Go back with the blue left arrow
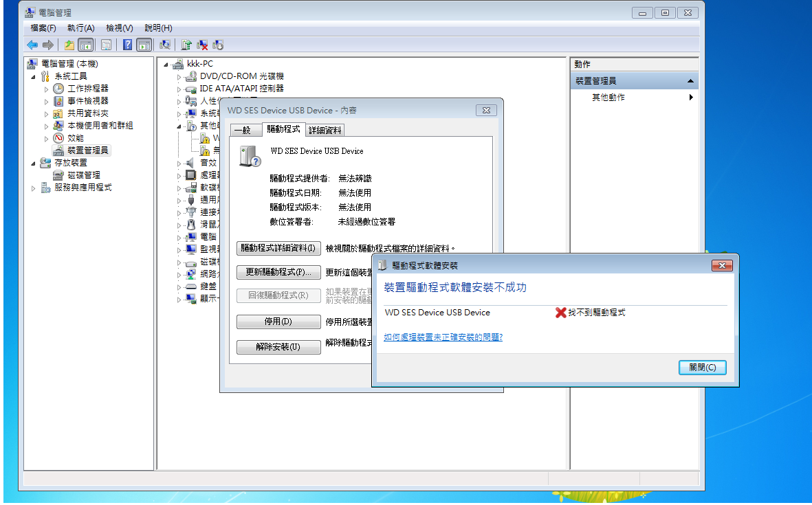The width and height of the screenshot is (812, 505). tap(32, 45)
